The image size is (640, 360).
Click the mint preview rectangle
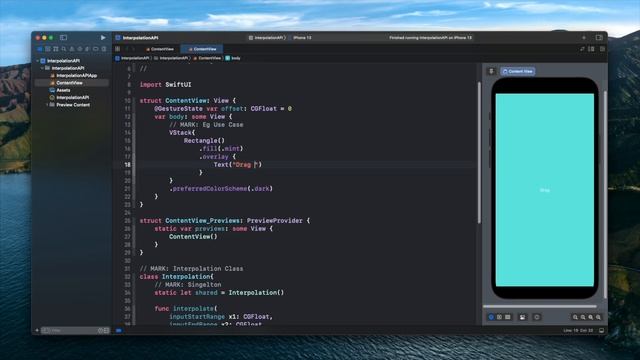pyautogui.click(x=544, y=190)
